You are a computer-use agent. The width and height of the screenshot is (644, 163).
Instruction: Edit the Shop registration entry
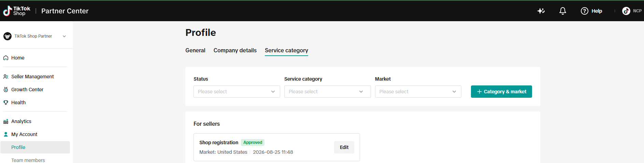344,147
